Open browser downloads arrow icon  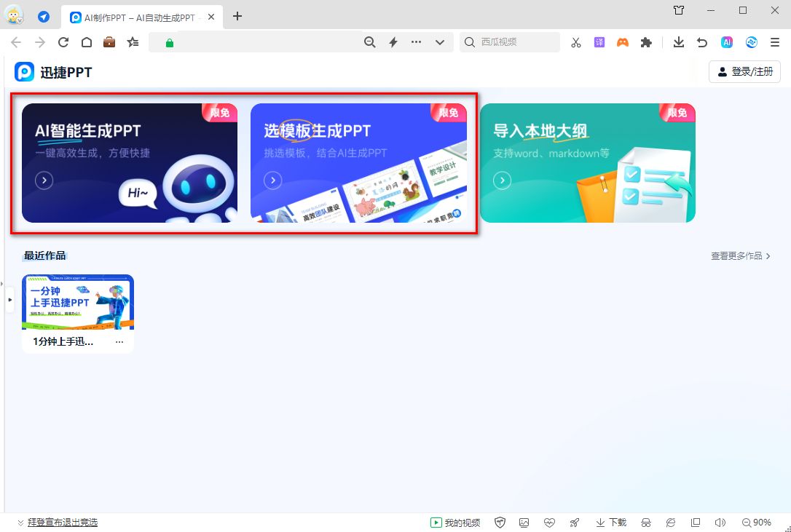[x=679, y=42]
